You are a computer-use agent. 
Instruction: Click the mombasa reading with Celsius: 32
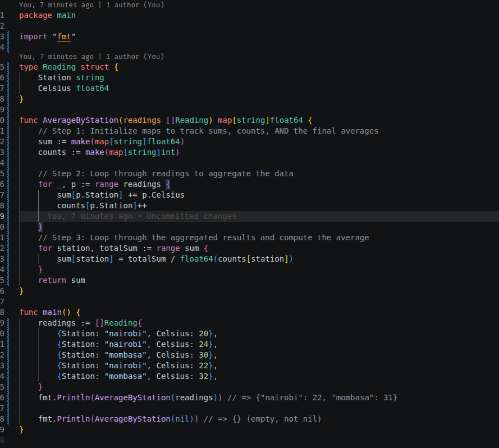pos(137,376)
